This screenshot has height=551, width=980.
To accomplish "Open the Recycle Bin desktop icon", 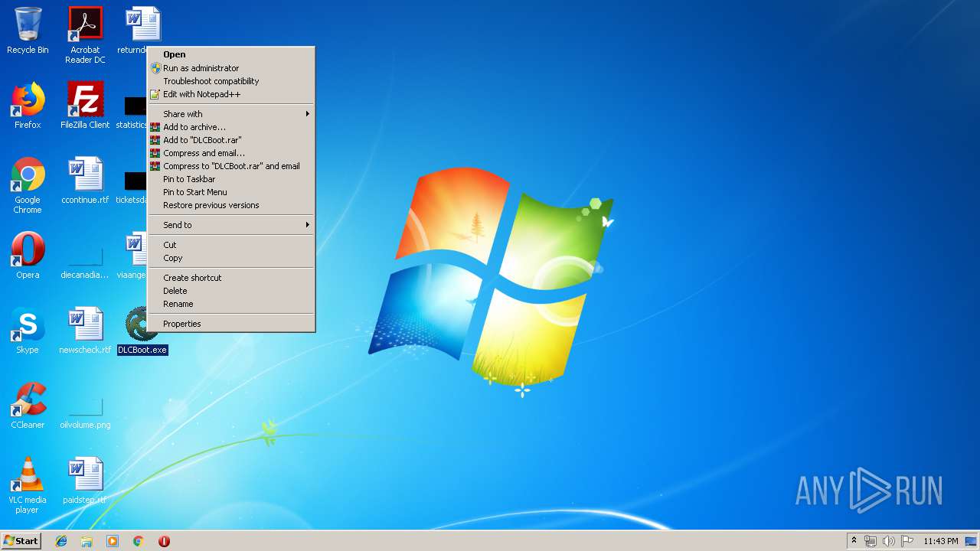I will coord(28,31).
